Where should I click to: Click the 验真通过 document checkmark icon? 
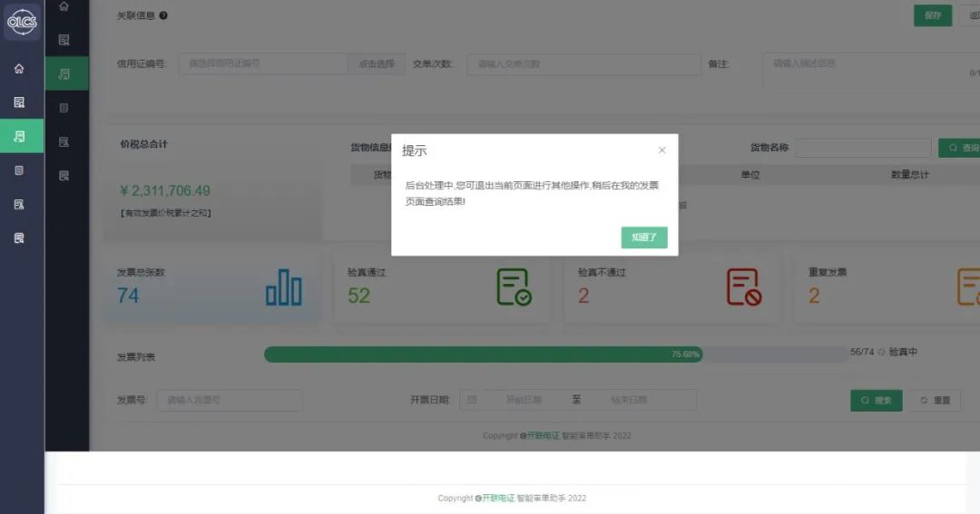tap(514, 287)
